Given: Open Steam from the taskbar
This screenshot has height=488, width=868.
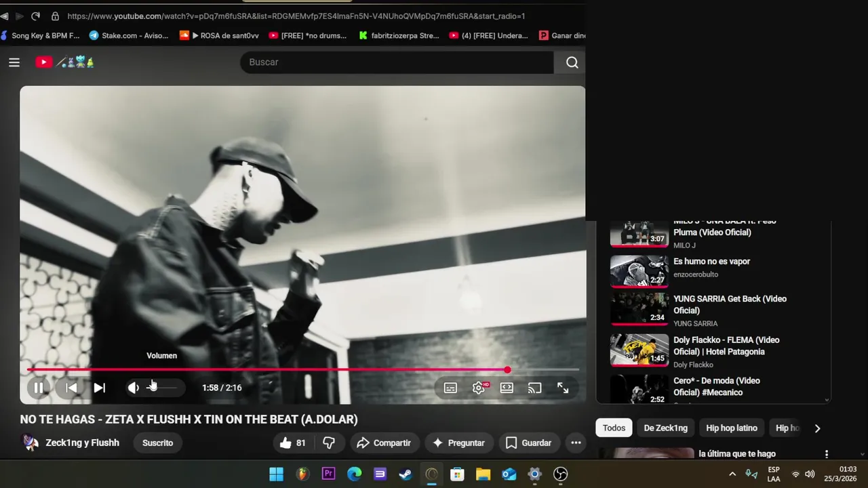Looking at the screenshot, I should tap(406, 474).
